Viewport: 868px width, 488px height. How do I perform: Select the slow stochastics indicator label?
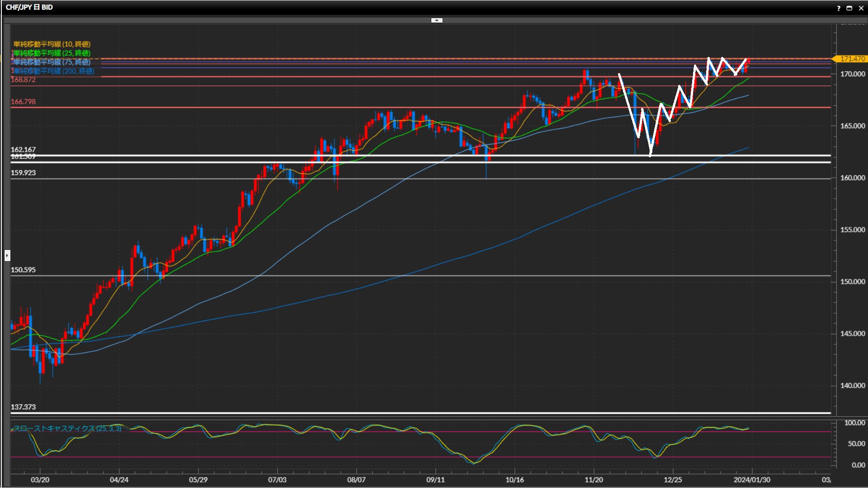coord(67,428)
